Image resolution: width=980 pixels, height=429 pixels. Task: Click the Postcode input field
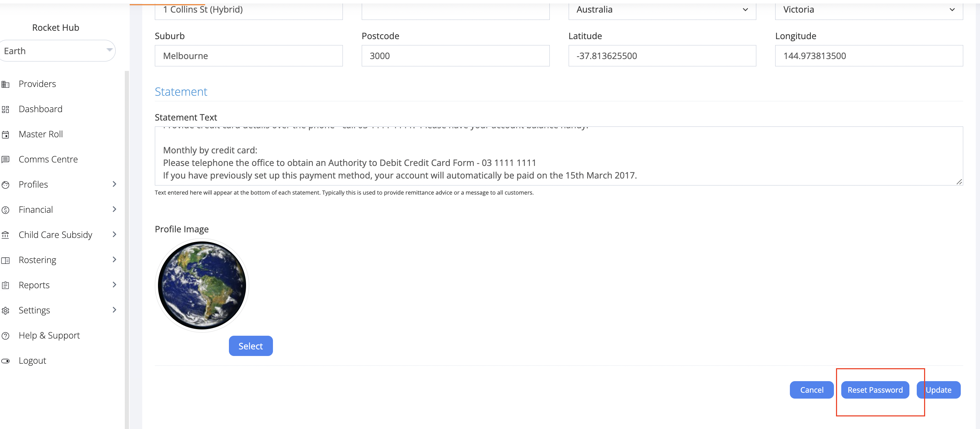click(x=455, y=56)
